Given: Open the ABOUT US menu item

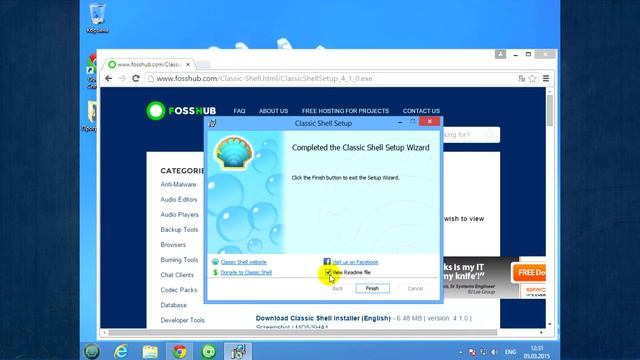Looking at the screenshot, I should pos(273,111).
